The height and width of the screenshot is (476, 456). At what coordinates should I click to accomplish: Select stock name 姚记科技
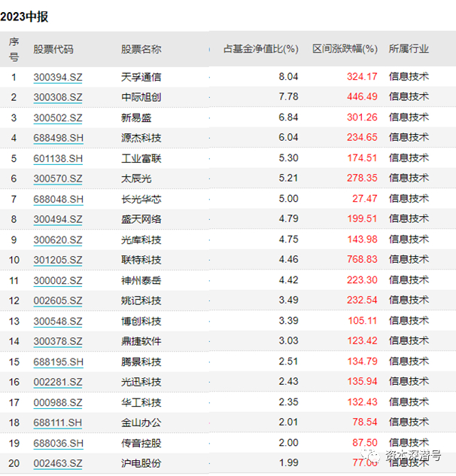click(141, 301)
